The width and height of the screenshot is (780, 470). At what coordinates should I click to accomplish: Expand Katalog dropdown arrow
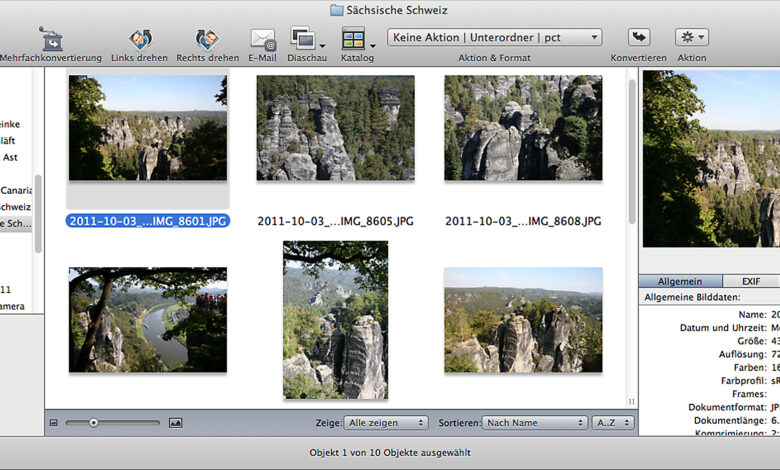click(x=373, y=46)
